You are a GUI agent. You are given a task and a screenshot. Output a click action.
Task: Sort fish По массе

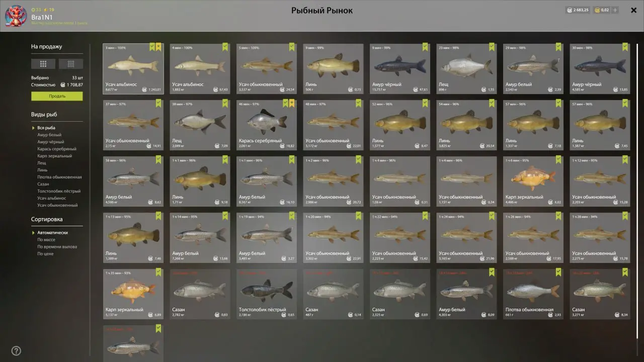tap(46, 240)
